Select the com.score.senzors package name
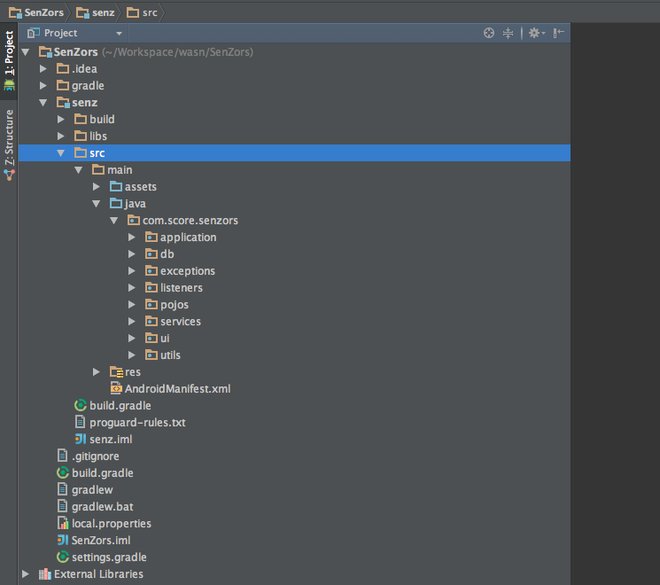Image resolution: width=660 pixels, height=585 pixels. 190,220
